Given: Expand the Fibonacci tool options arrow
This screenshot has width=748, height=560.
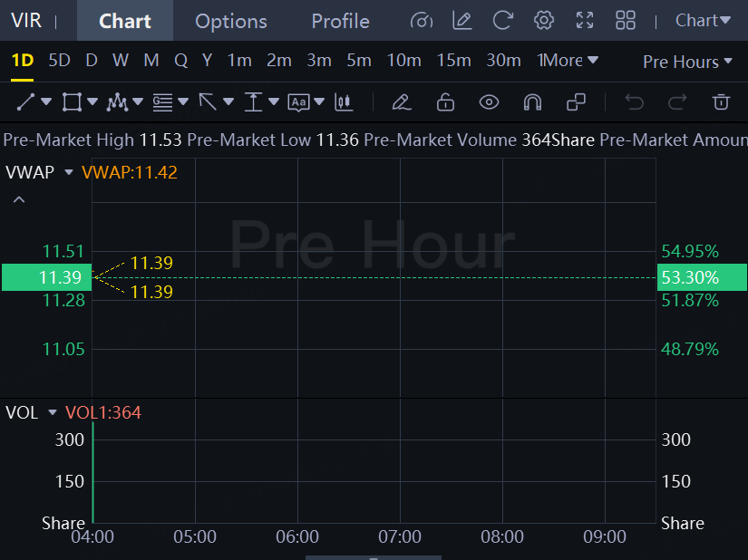Looking at the screenshot, I should click(183, 101).
